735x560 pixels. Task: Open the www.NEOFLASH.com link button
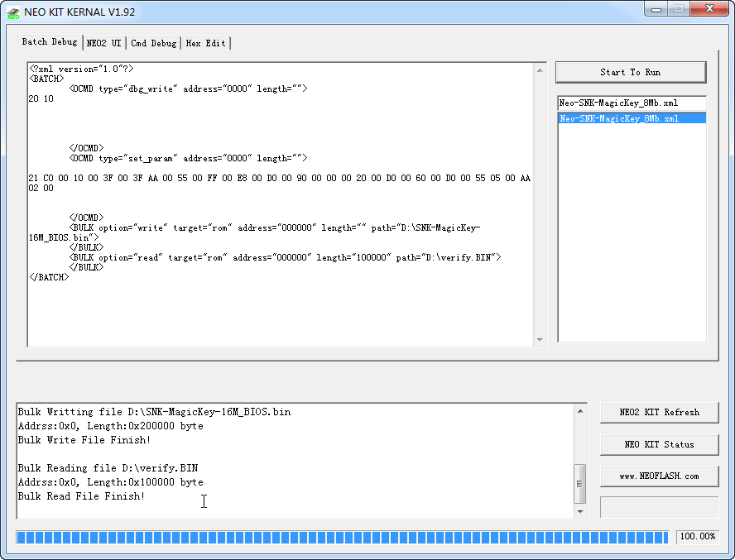pos(659,476)
